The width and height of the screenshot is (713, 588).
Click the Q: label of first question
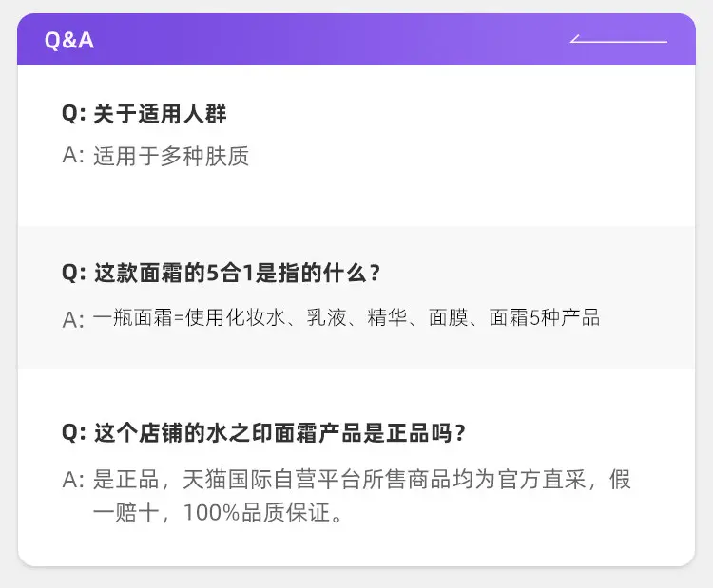[x=73, y=114]
